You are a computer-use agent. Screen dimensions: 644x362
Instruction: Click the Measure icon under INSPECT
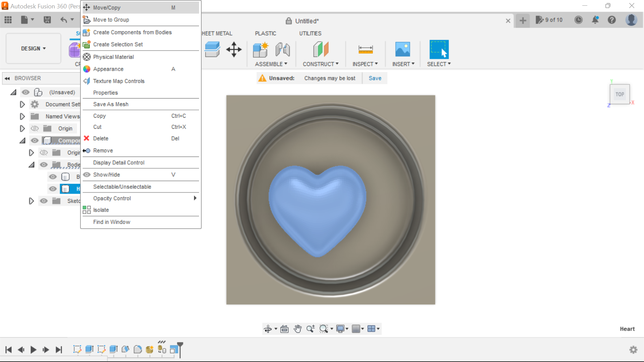click(365, 50)
